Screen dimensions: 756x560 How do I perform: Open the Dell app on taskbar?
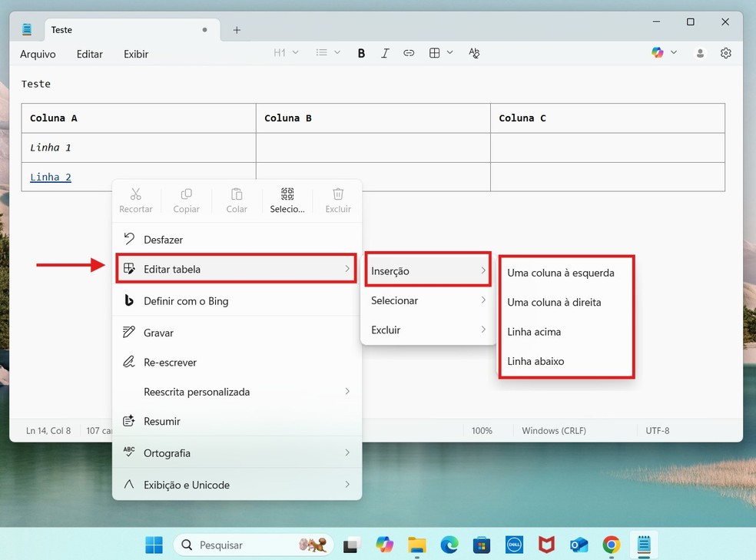pyautogui.click(x=514, y=545)
